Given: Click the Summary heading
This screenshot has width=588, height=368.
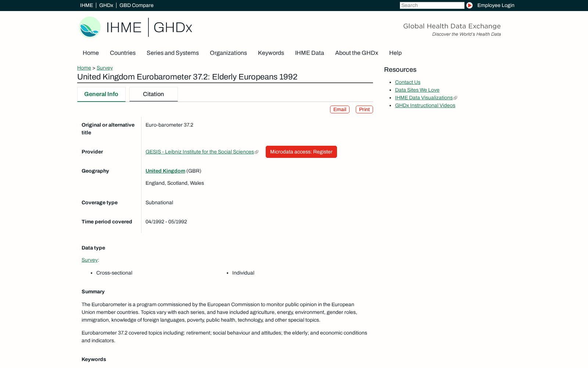Looking at the screenshot, I should 93,291.
